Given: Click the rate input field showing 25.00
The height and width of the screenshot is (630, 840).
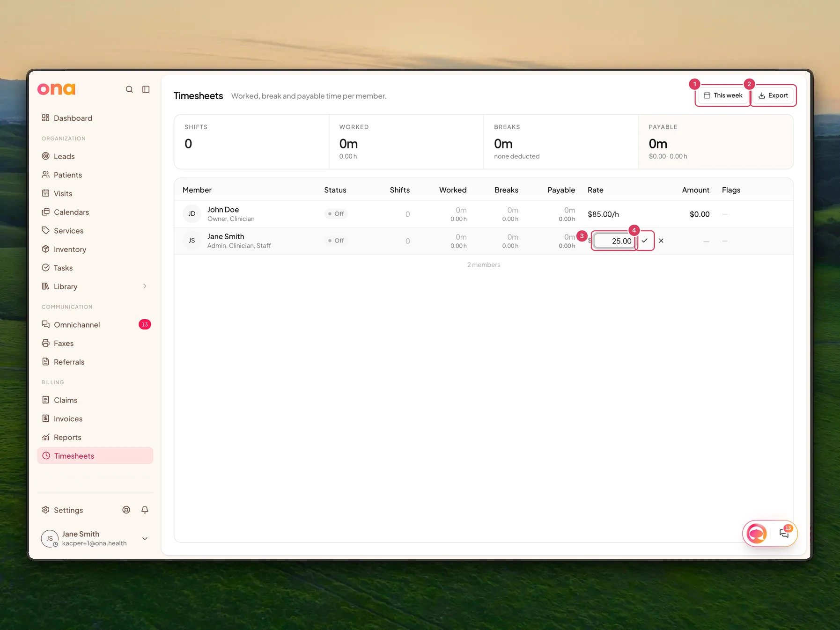Looking at the screenshot, I should [614, 241].
